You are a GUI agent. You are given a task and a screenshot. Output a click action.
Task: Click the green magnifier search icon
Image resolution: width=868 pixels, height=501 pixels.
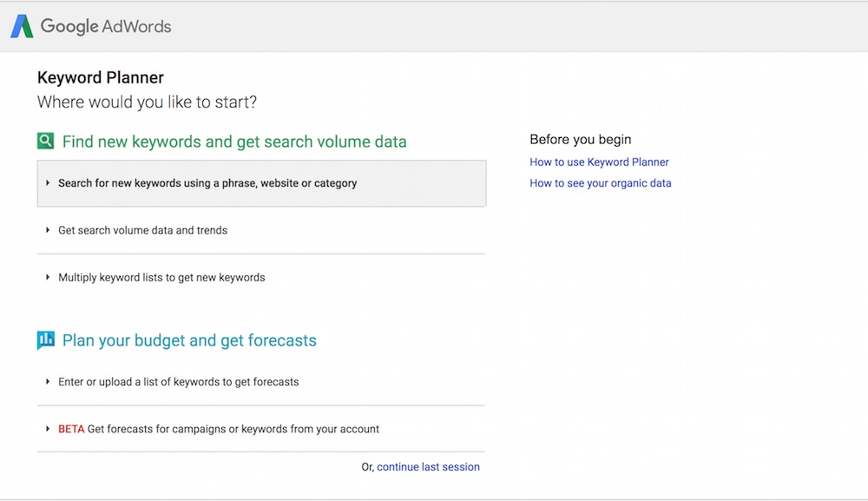coord(45,142)
